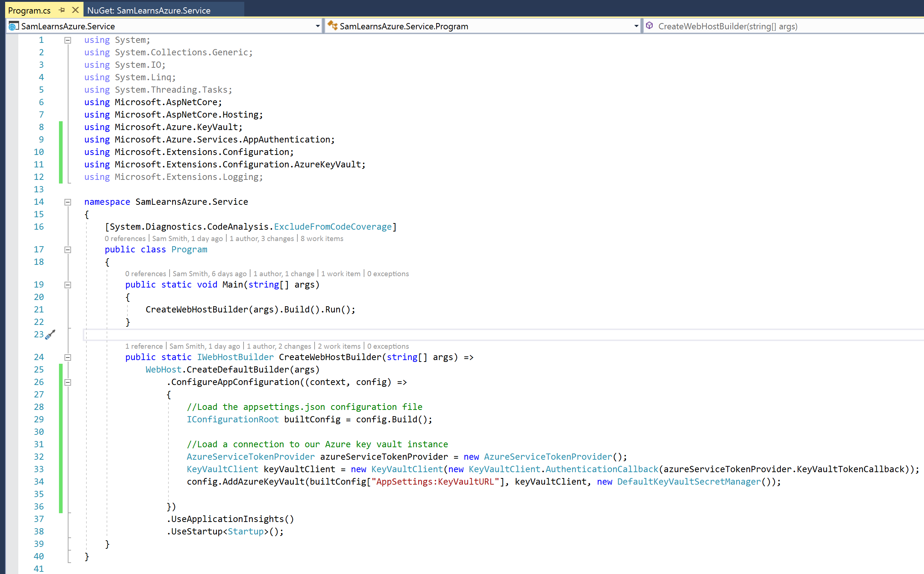
Task: Click 'Sam Smith, 6 days ago' CodeLens link
Action: click(209, 274)
